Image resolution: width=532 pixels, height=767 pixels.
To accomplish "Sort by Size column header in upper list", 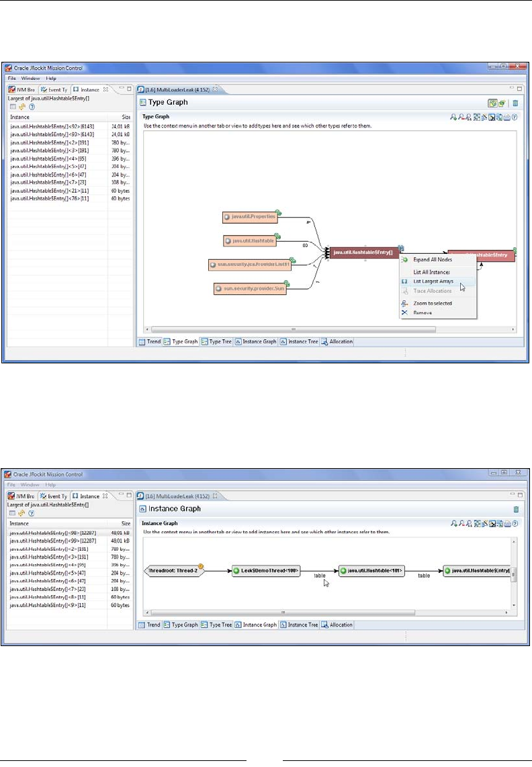I will pos(120,118).
